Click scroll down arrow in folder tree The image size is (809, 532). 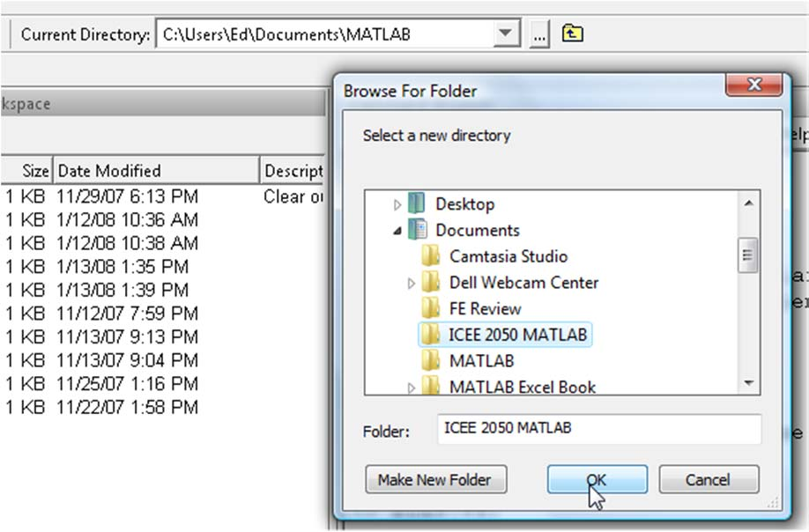tap(749, 383)
